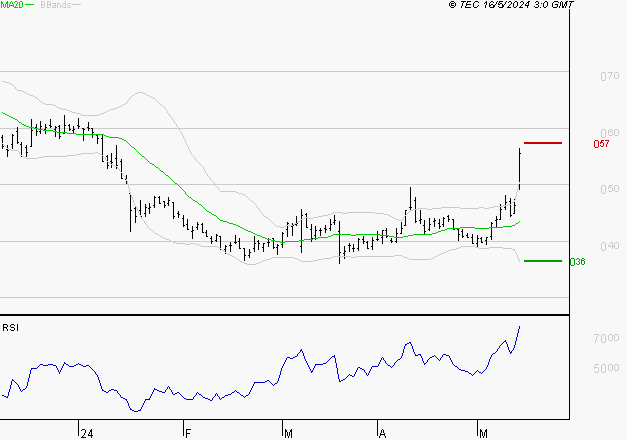Click the red 057 resistance label
Image resolution: width=627 pixels, height=440 pixels.
(601, 144)
